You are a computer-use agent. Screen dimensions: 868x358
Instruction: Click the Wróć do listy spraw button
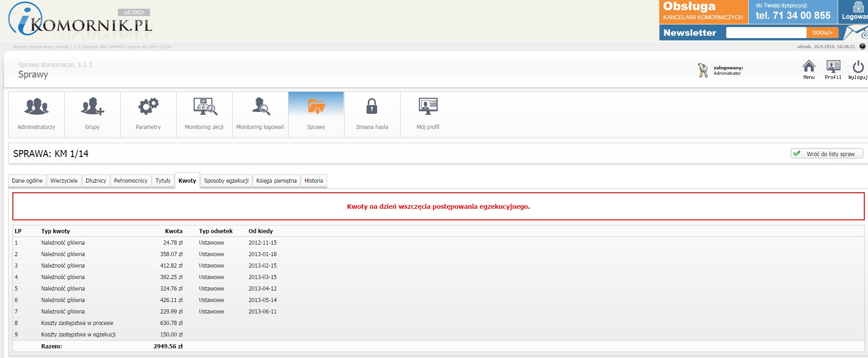point(827,154)
